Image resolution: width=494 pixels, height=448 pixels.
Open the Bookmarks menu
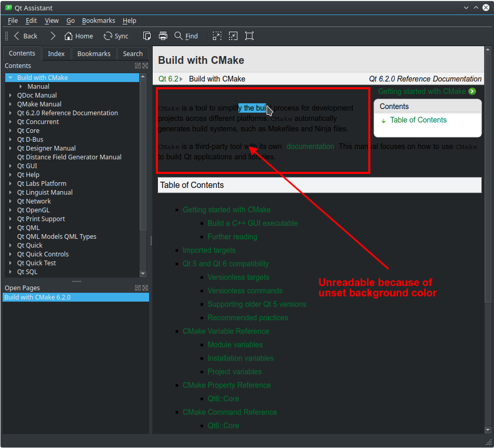(98, 20)
